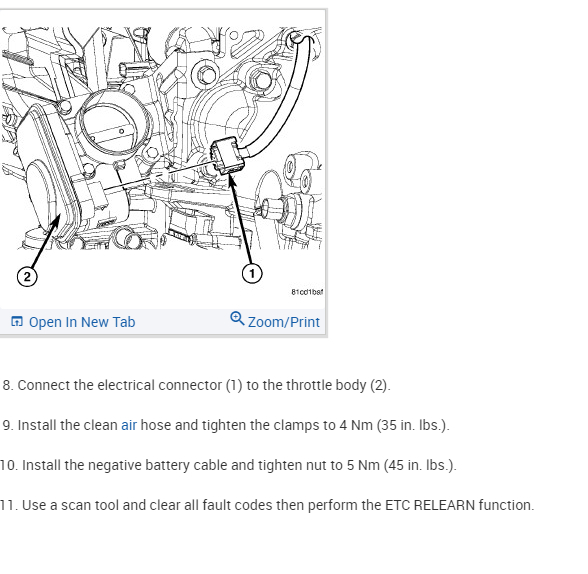Click step 11 scan tool instruction
Viewport: 588px width, 574px height.
click(267, 505)
